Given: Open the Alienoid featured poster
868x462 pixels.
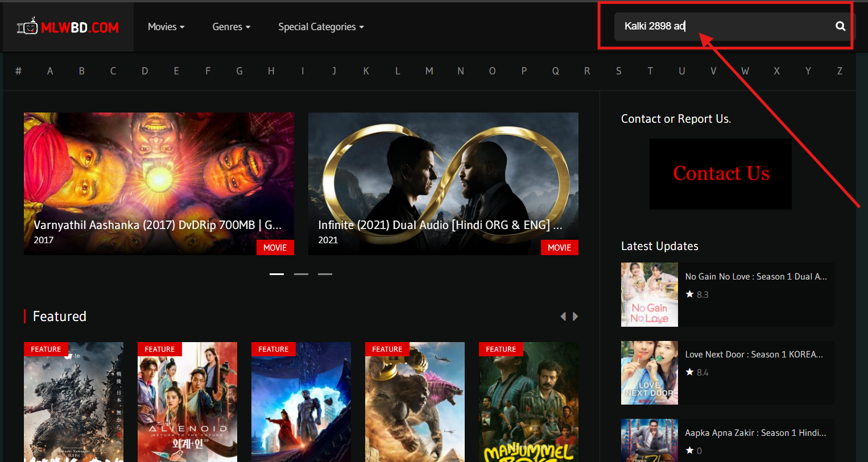Looking at the screenshot, I should [x=187, y=402].
